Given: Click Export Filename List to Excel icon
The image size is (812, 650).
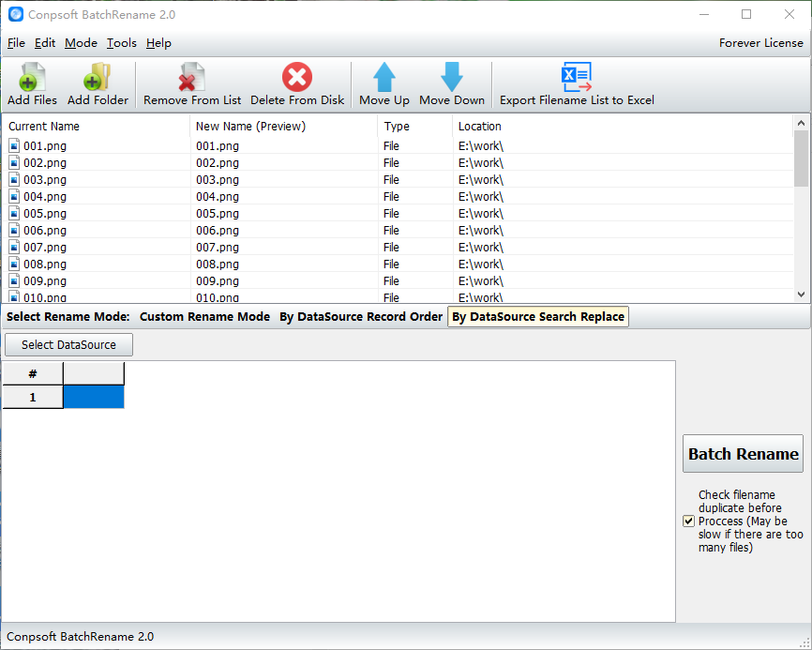Looking at the screenshot, I should (x=577, y=77).
